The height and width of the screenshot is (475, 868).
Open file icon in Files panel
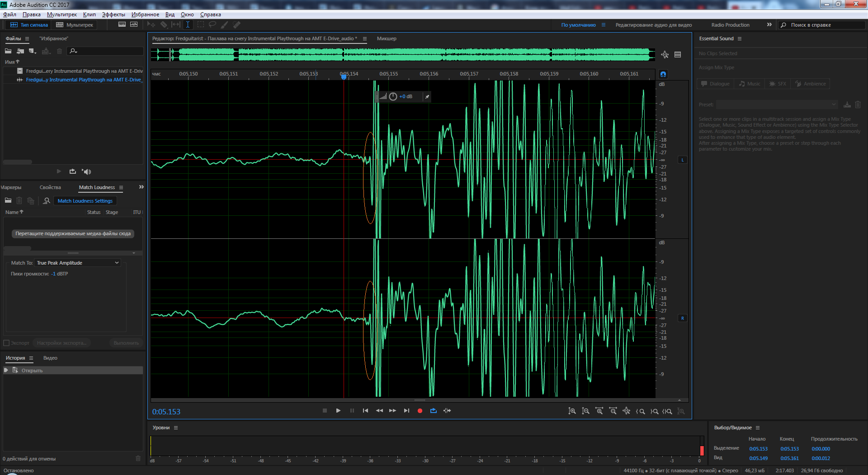coord(8,51)
